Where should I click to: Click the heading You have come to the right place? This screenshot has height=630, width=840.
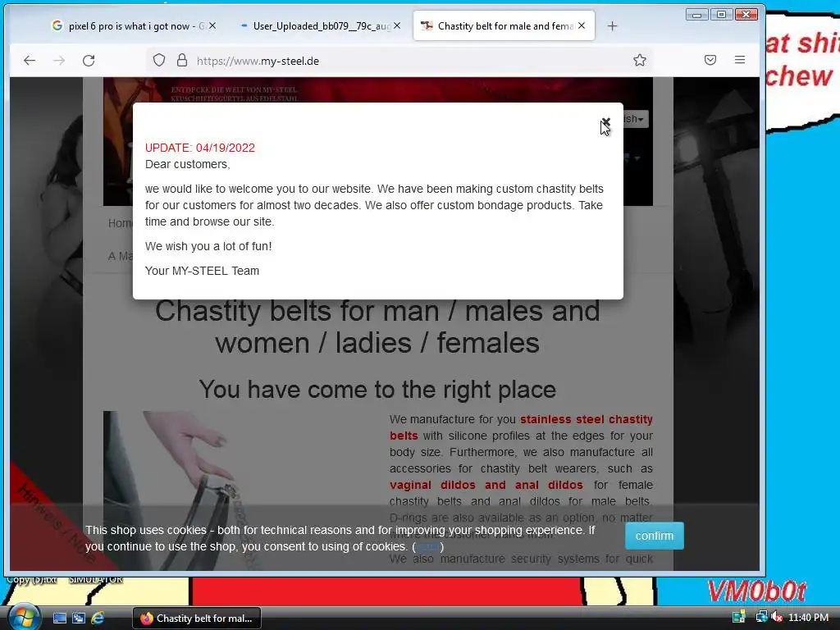[x=377, y=390]
